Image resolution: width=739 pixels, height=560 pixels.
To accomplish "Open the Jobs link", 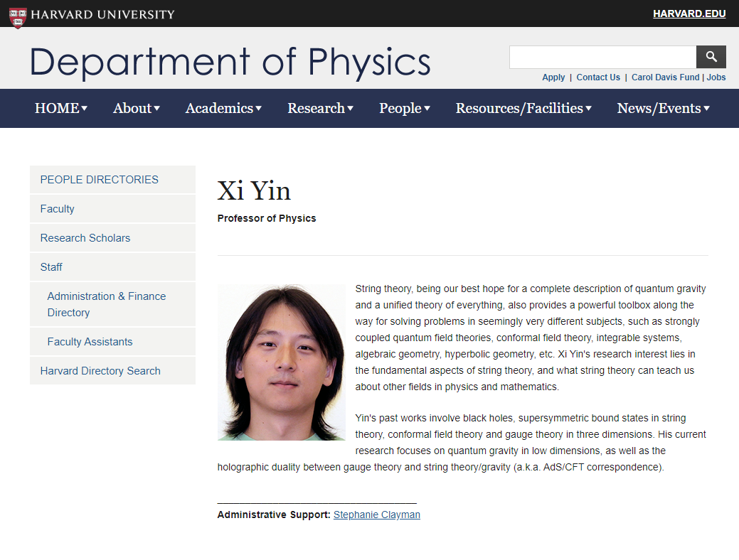I will [716, 77].
